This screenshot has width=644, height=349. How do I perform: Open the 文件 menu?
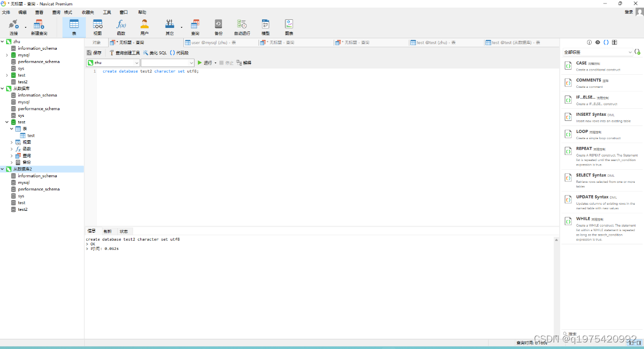[x=6, y=12]
